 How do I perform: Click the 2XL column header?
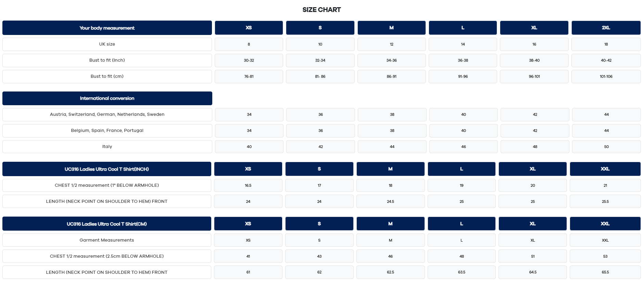pyautogui.click(x=606, y=28)
